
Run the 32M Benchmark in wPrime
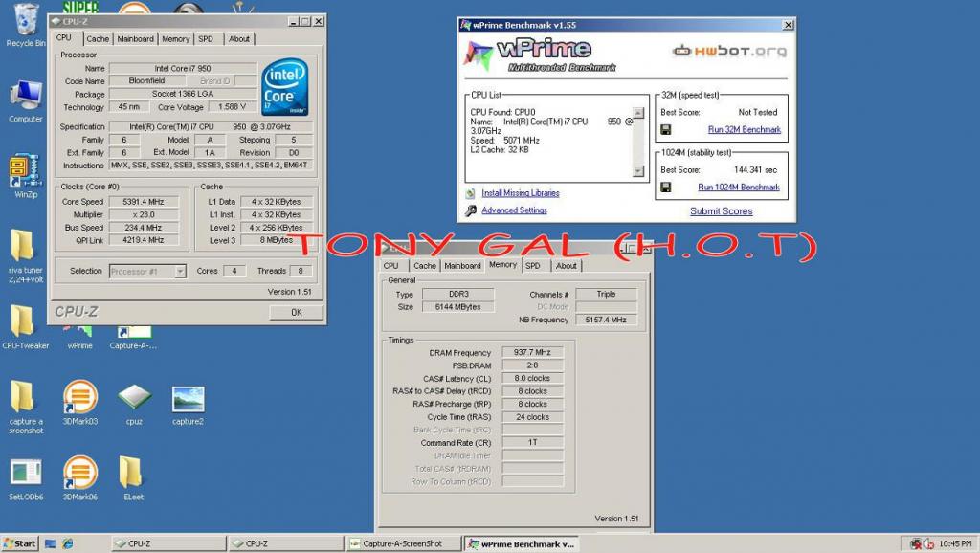745,130
